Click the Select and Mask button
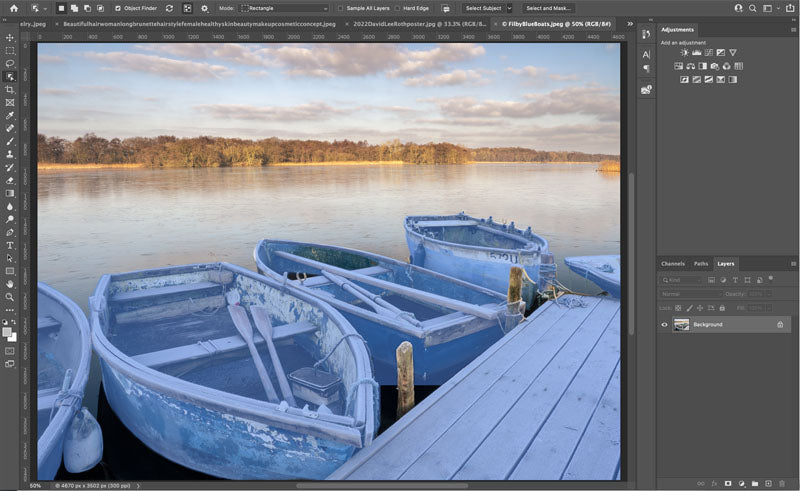This screenshot has width=800, height=491. 549,8
